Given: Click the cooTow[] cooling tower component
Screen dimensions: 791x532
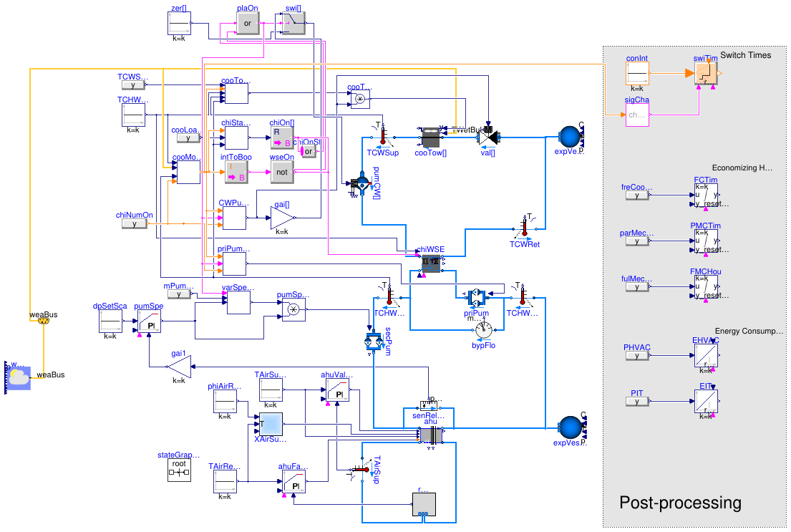Looking at the screenshot, I should click(430, 137).
